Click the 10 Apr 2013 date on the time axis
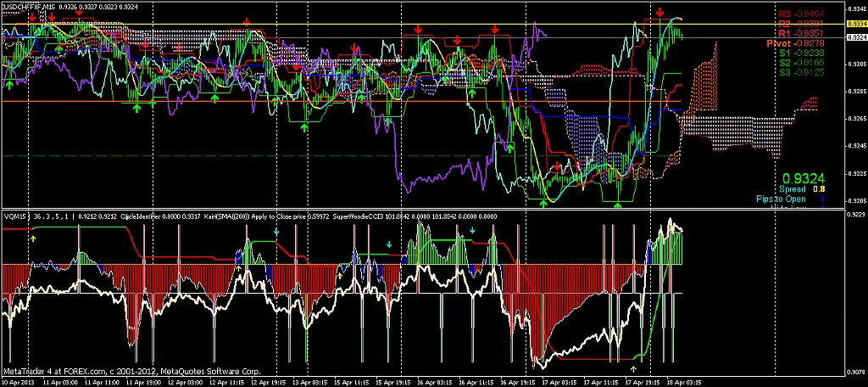This screenshot has height=387, width=868. click(19, 383)
